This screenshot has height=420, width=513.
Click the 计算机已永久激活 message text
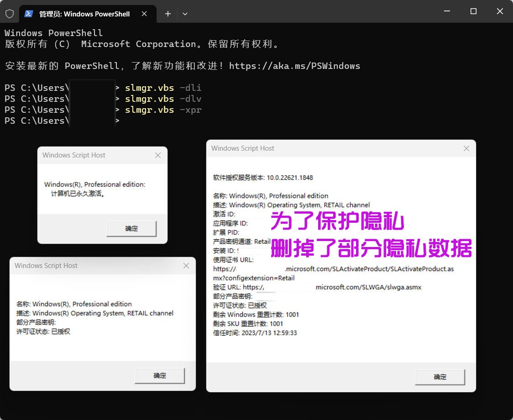78,194
